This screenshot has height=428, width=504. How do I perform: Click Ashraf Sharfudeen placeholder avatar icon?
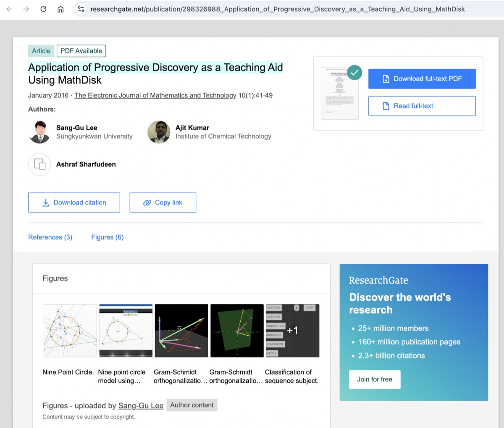(x=39, y=164)
